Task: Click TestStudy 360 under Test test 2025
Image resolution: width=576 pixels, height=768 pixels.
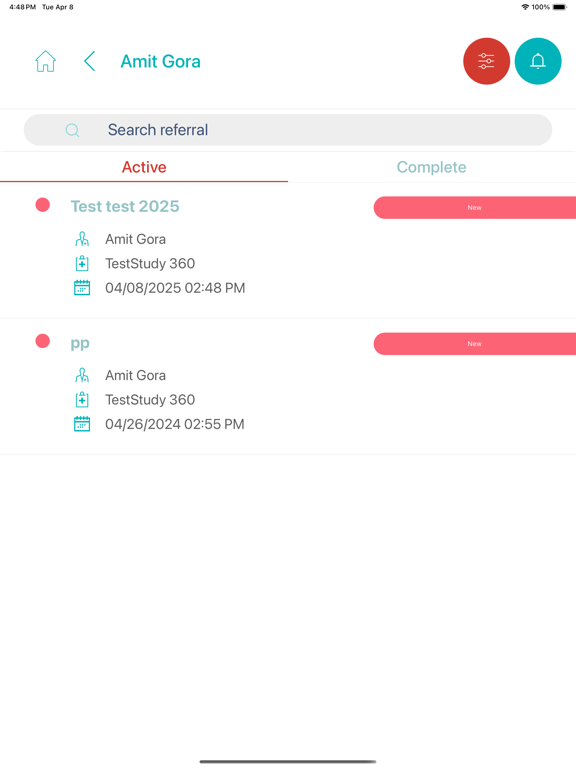Action: 150,264
